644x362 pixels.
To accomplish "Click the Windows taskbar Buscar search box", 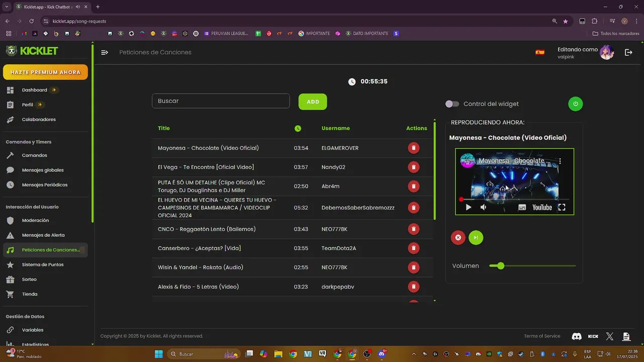I will click(204, 354).
